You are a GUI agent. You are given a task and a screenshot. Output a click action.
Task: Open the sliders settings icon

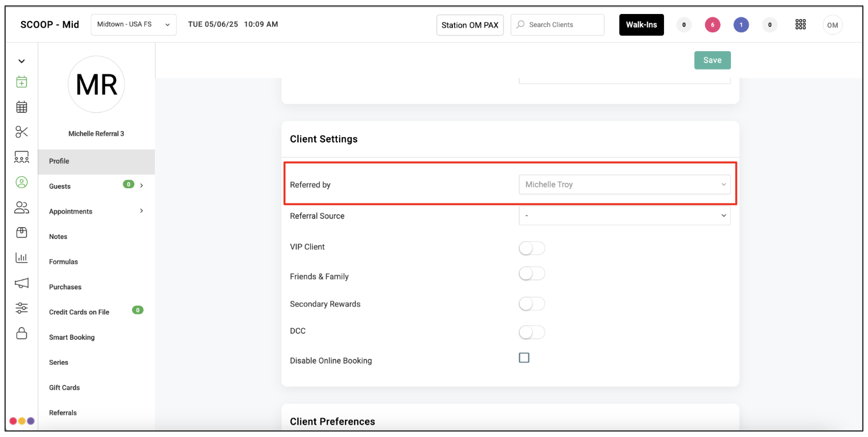pos(22,308)
